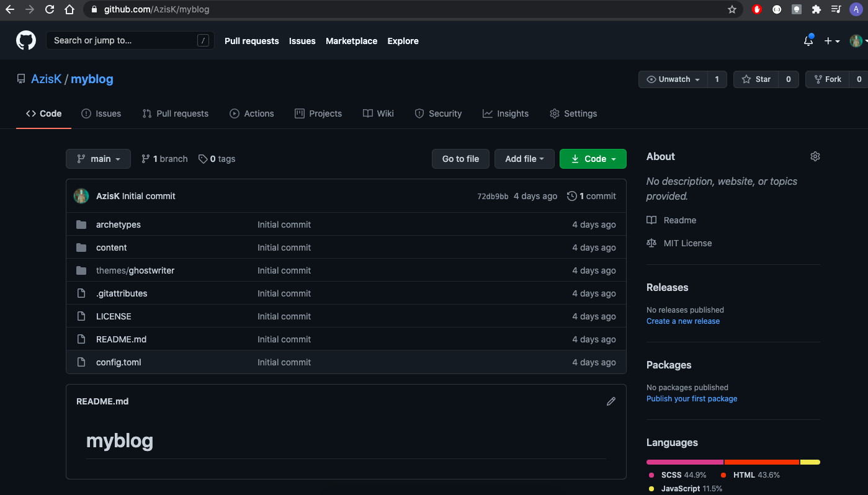Screen dimensions: 868x495
Task: Expand the Add file dropdown
Action: click(x=524, y=159)
